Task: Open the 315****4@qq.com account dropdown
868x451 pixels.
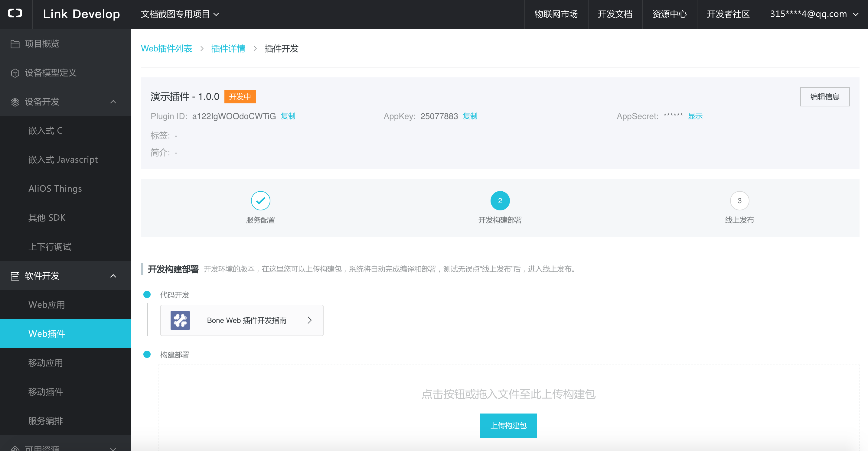Action: (814, 14)
